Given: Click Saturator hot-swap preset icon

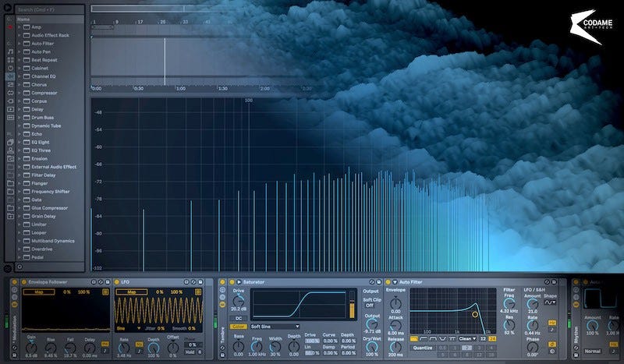Looking at the screenshot, I should pyautogui.click(x=372, y=282).
